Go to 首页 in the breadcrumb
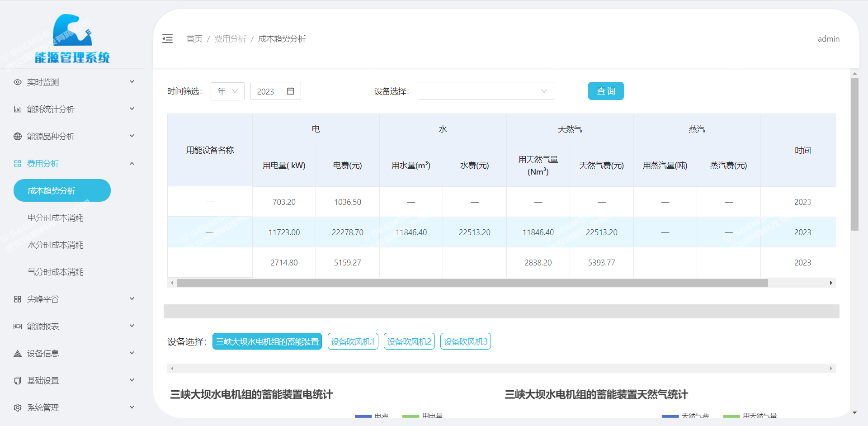The height and width of the screenshot is (426, 868). pyautogui.click(x=194, y=39)
